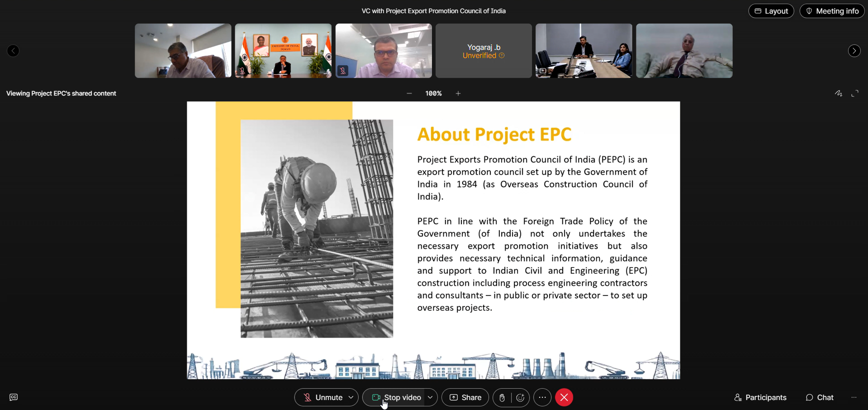This screenshot has height=410, width=868.
Task: Open the Layout options
Action: (771, 11)
